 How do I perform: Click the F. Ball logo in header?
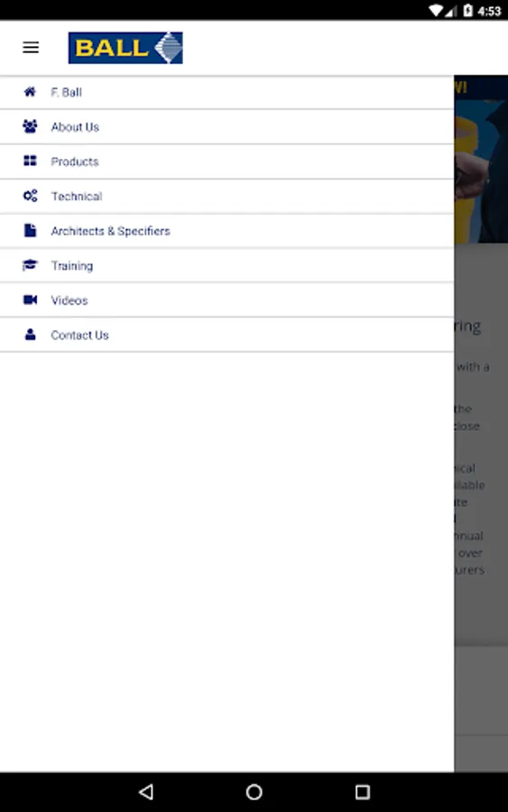(x=125, y=48)
